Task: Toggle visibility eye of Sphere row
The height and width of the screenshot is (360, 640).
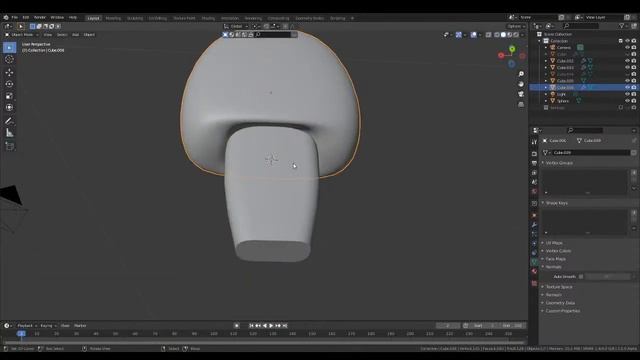Action: pyautogui.click(x=627, y=100)
